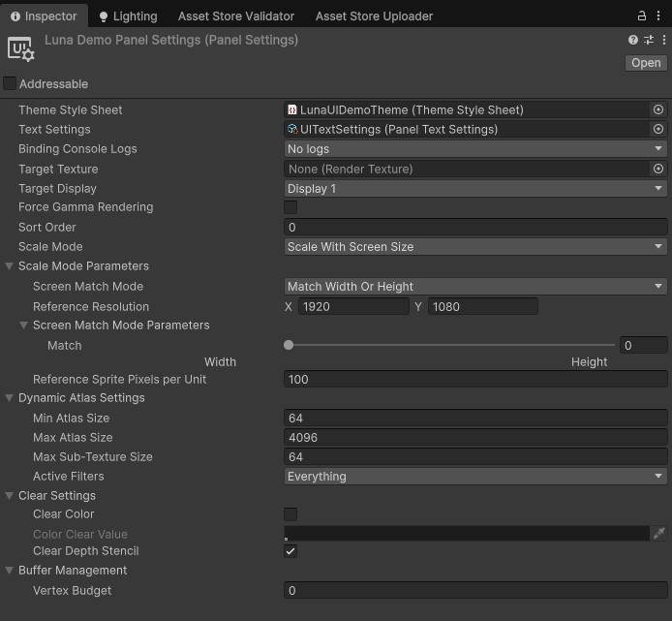The width and height of the screenshot is (672, 621).
Task: Click the Match value field
Action: (643, 345)
